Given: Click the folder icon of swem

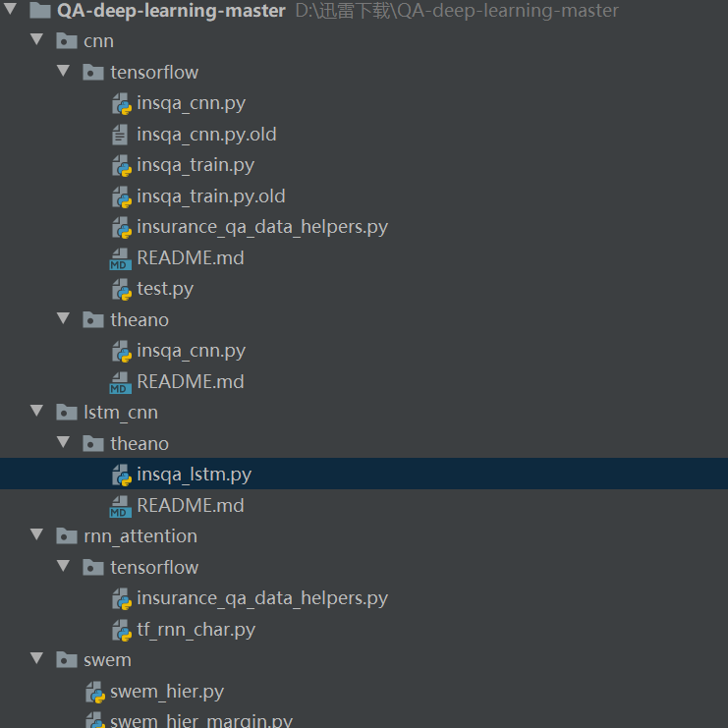Looking at the screenshot, I should (67, 660).
